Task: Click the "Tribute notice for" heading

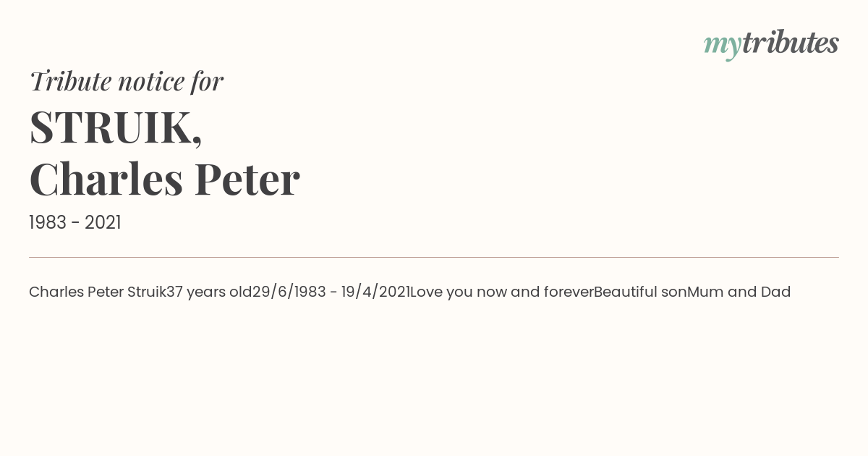Action: 127,82
